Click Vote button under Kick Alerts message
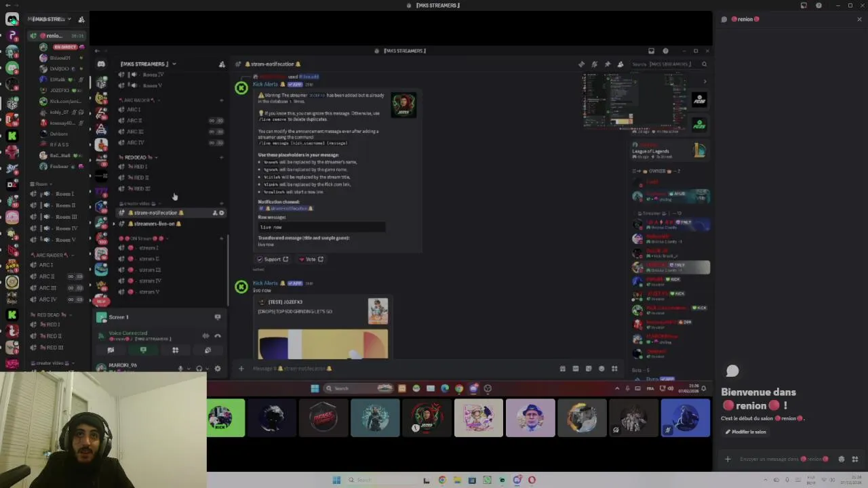Screen dimensions: 868x488 311,260
